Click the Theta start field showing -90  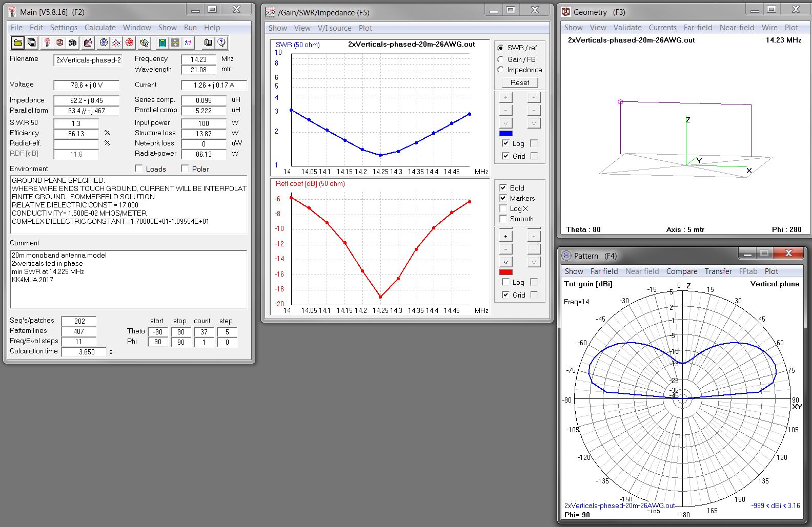pos(158,332)
